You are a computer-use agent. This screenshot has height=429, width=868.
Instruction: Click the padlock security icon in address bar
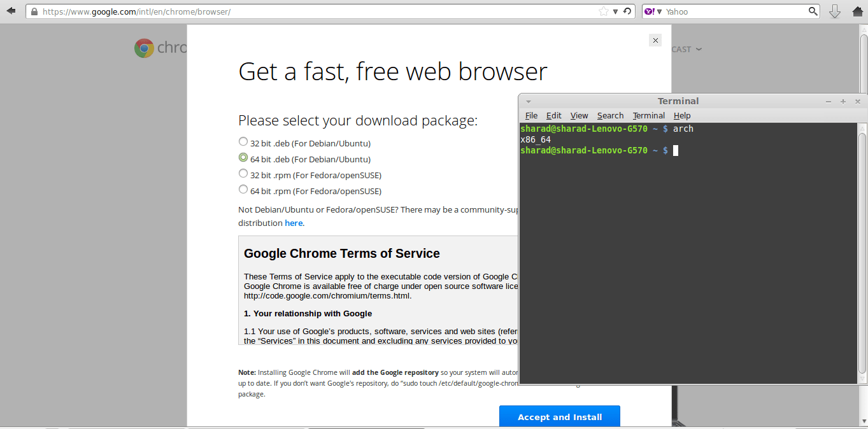[34, 11]
